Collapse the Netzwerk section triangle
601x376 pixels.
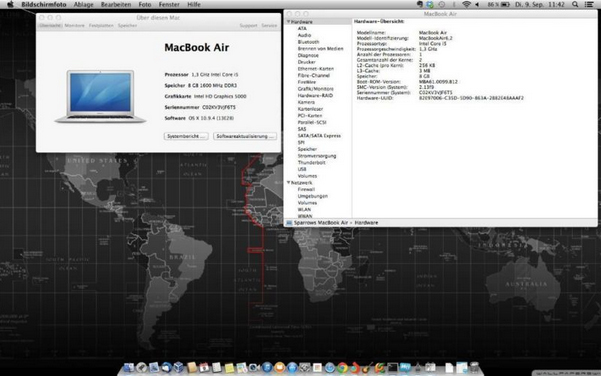pyautogui.click(x=289, y=182)
